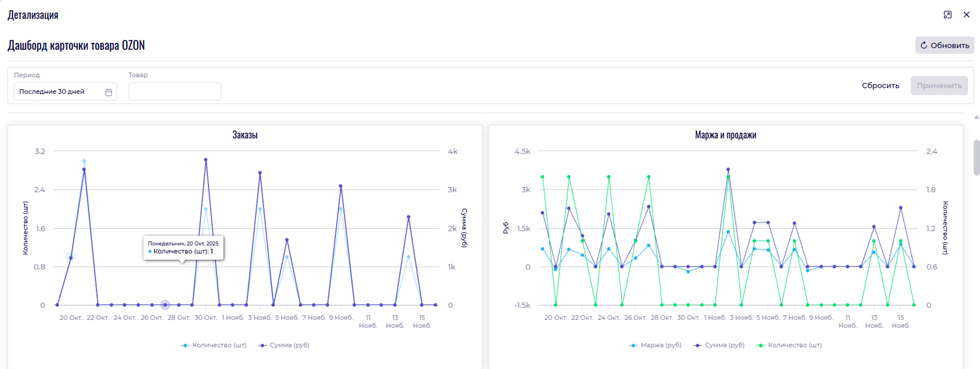
Task: Click the 9 Нояб. Сумма peak in Заказы chart
Action: (x=341, y=186)
